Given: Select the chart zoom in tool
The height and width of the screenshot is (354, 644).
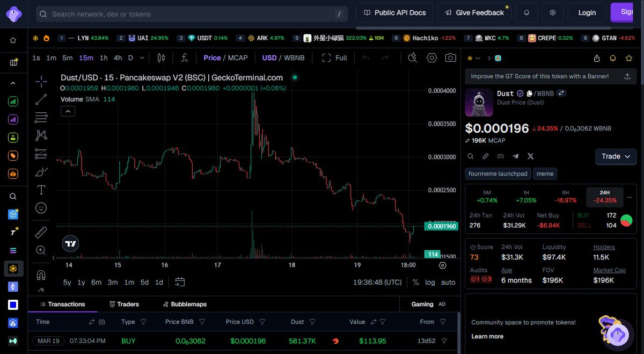Looking at the screenshot, I should (41, 250).
